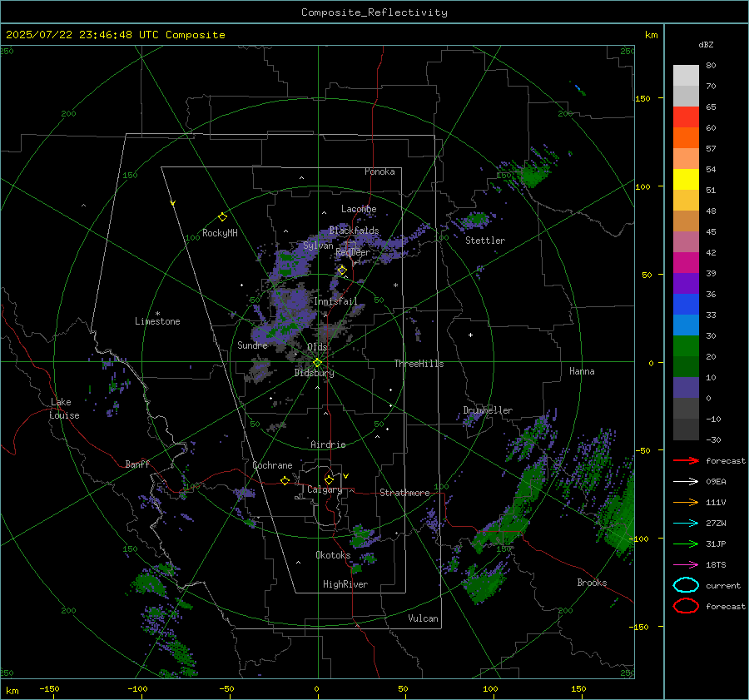Pick the blue 36 dBZ swatch
Image resolution: width=749 pixels, height=700 pixels.
[x=686, y=304]
